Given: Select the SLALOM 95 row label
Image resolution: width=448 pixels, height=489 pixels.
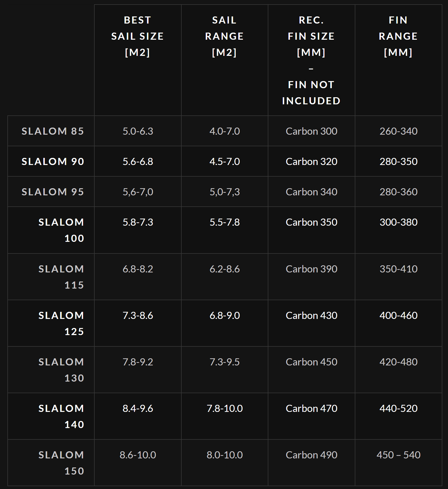Looking at the screenshot, I should click(53, 192).
